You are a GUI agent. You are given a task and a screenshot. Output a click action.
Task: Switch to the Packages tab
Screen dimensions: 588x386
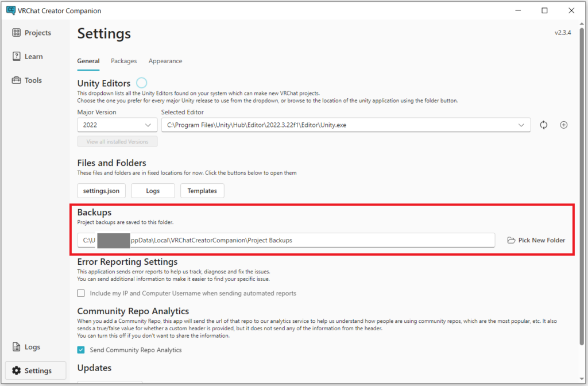pyautogui.click(x=124, y=61)
